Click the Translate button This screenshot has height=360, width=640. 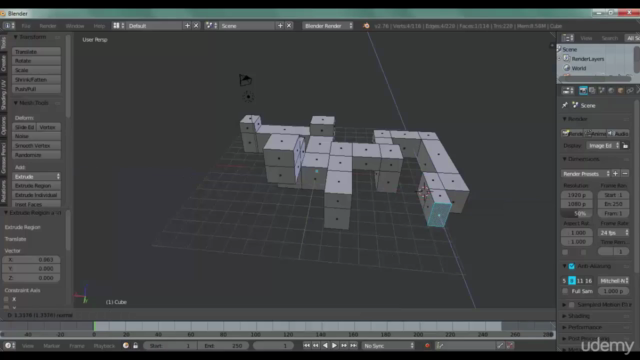(36, 52)
